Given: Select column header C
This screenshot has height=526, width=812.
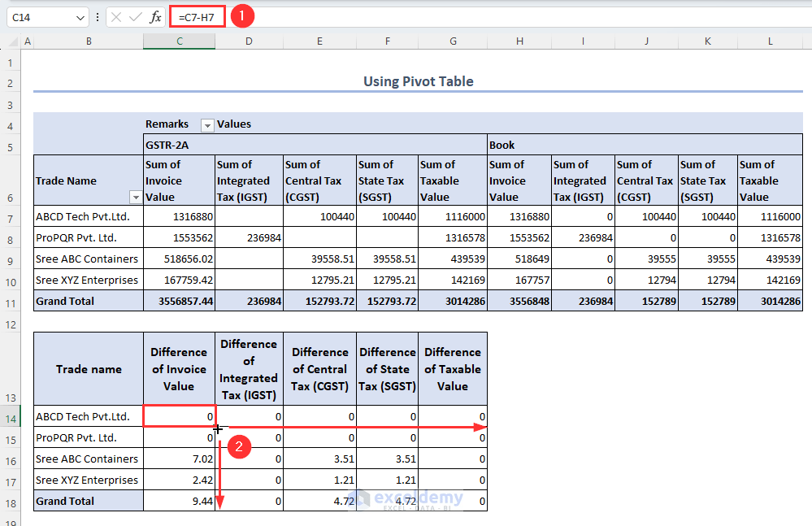Looking at the screenshot, I should click(179, 41).
